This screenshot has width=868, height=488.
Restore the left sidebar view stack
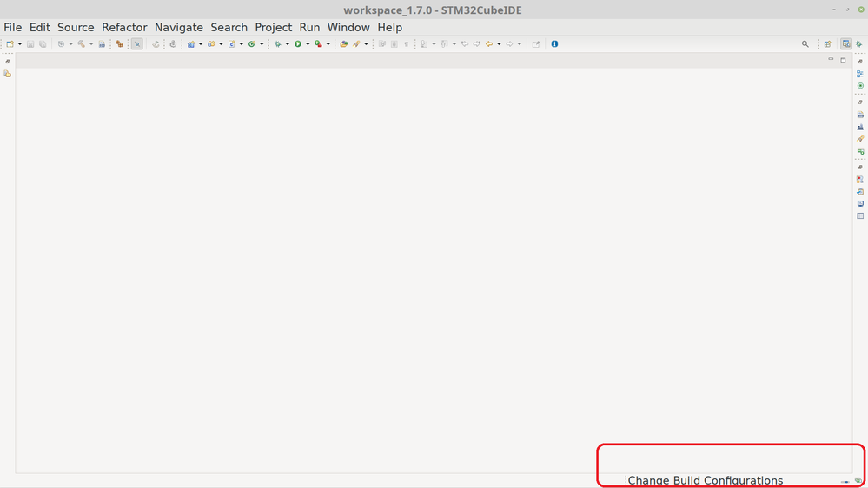pos(7,62)
